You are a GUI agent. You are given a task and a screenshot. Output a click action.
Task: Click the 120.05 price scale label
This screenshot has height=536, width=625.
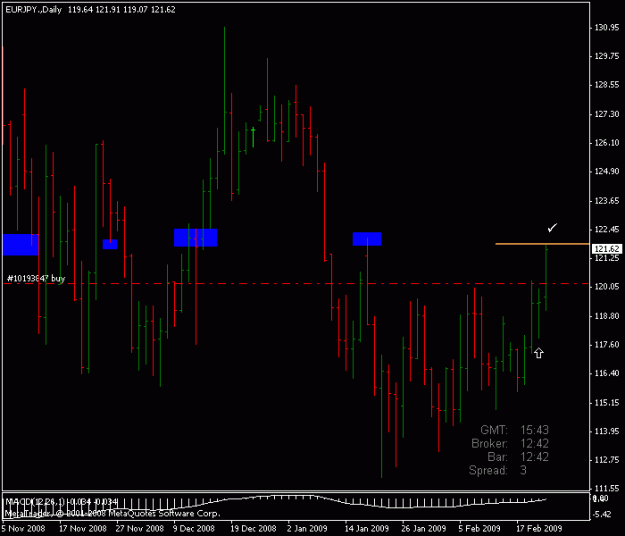pos(607,287)
